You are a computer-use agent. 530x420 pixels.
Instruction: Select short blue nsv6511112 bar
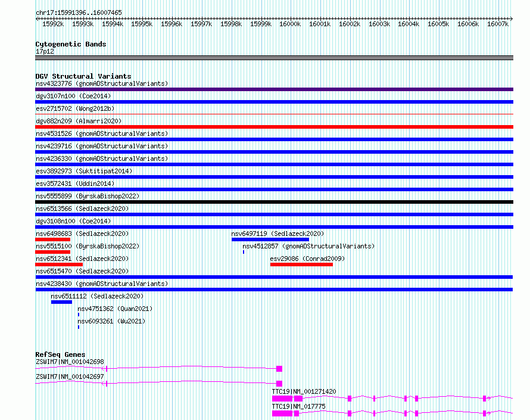(61, 302)
